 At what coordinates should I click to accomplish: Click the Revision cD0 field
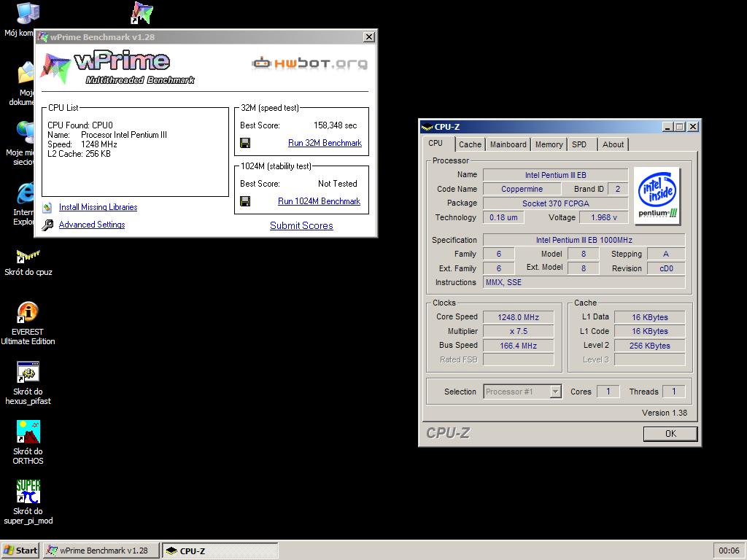click(x=667, y=268)
